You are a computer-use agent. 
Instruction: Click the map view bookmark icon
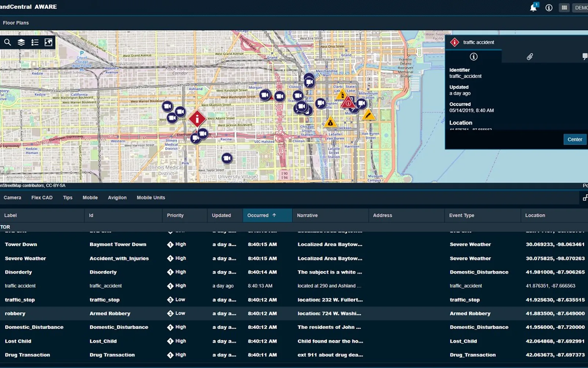click(x=49, y=42)
